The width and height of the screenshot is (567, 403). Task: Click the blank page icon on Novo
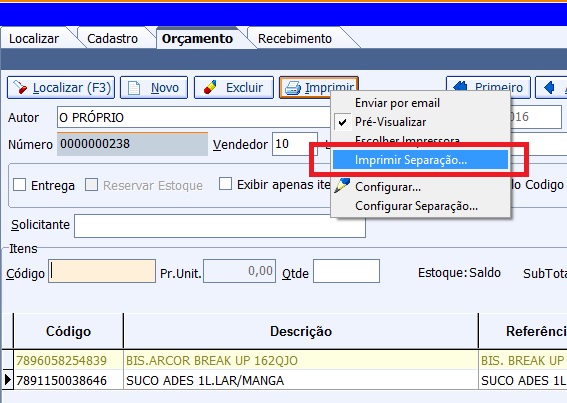(x=134, y=88)
